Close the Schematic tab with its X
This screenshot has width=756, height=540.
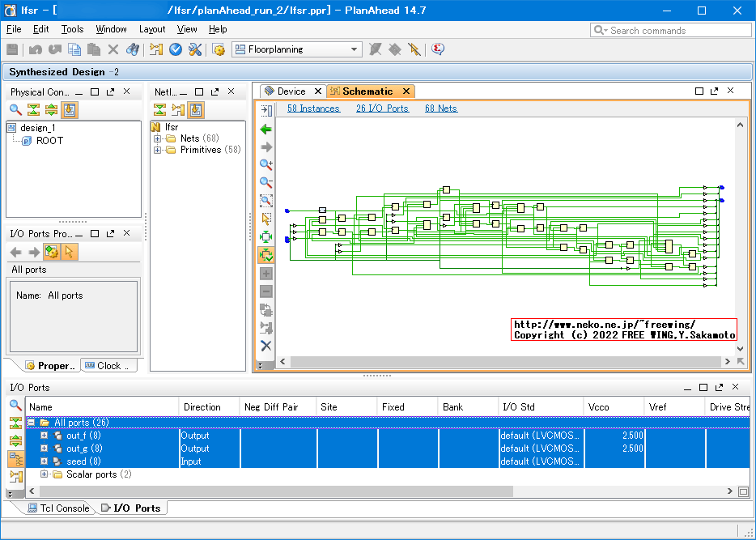[x=406, y=91]
